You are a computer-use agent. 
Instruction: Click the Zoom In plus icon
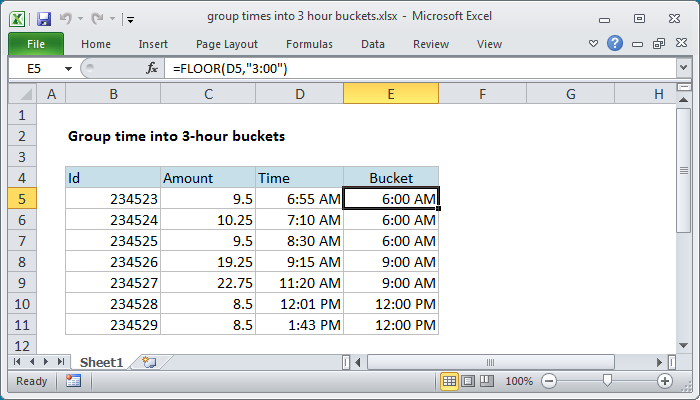[x=664, y=381]
